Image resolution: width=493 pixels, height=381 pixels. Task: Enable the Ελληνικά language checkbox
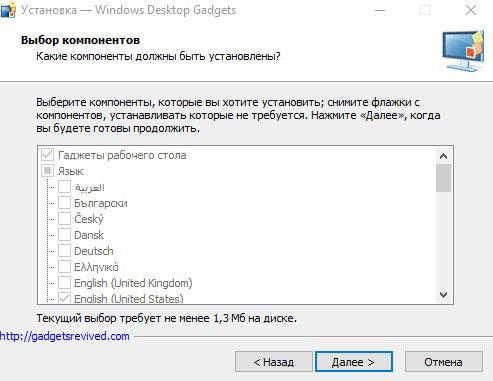point(64,267)
